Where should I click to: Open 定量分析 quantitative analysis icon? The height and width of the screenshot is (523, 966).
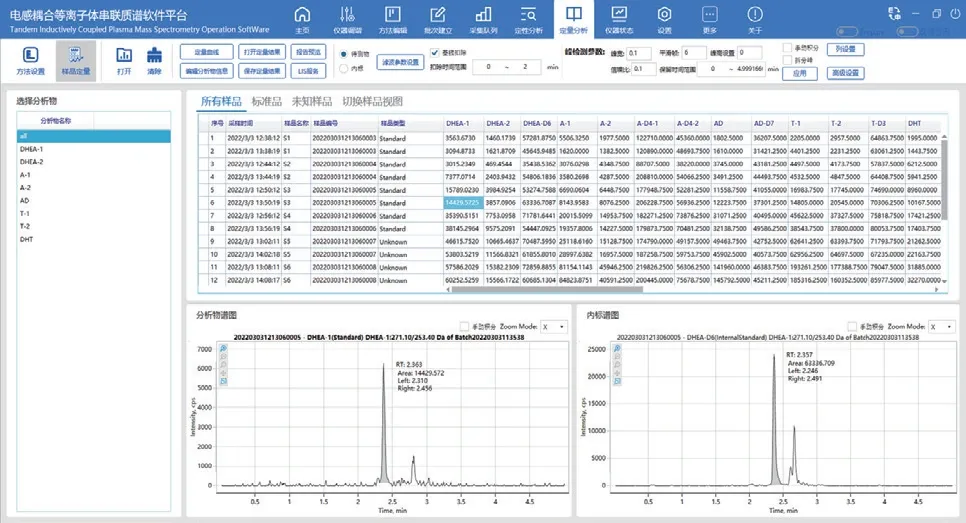pos(574,20)
